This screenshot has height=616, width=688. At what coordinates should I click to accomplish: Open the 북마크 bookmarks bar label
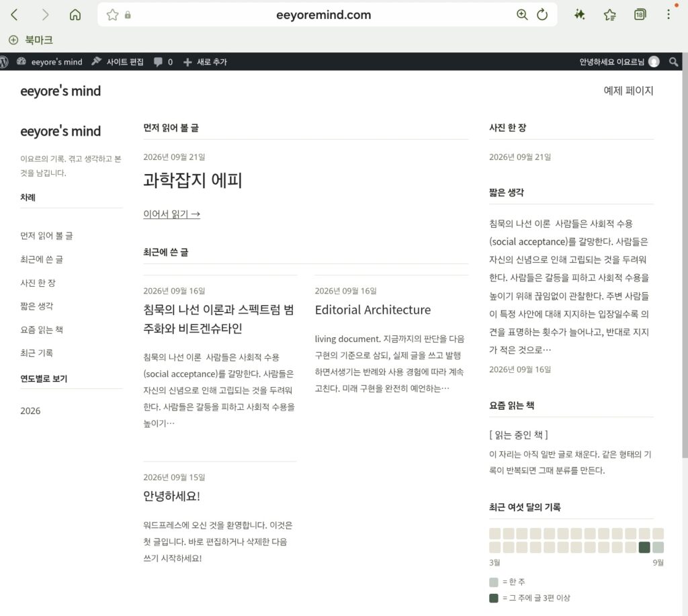click(x=39, y=40)
